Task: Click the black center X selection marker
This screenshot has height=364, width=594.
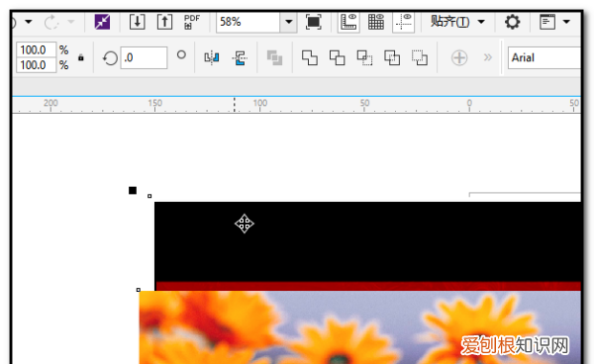Action: tap(133, 190)
